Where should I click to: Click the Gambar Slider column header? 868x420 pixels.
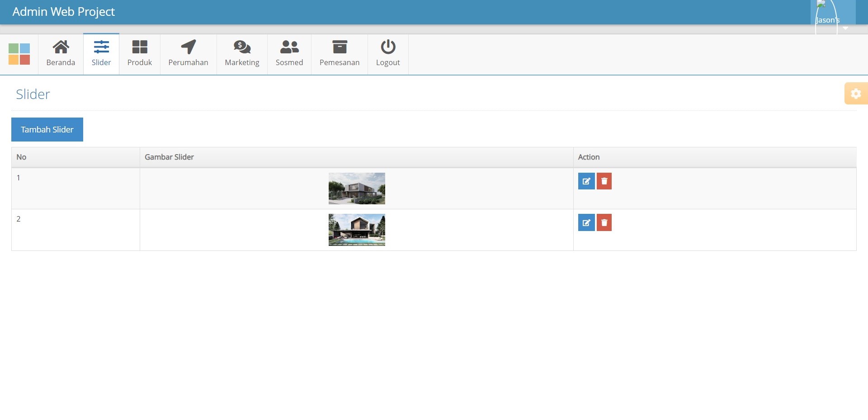click(x=169, y=157)
